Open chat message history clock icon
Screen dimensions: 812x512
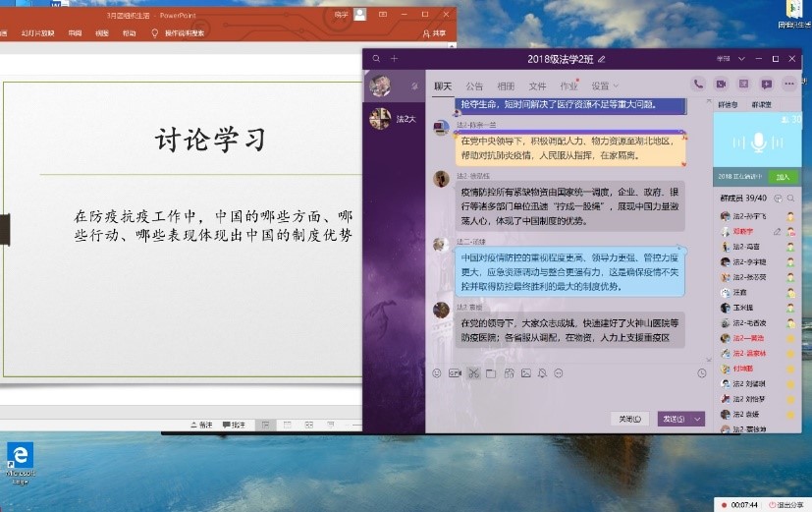tap(701, 372)
